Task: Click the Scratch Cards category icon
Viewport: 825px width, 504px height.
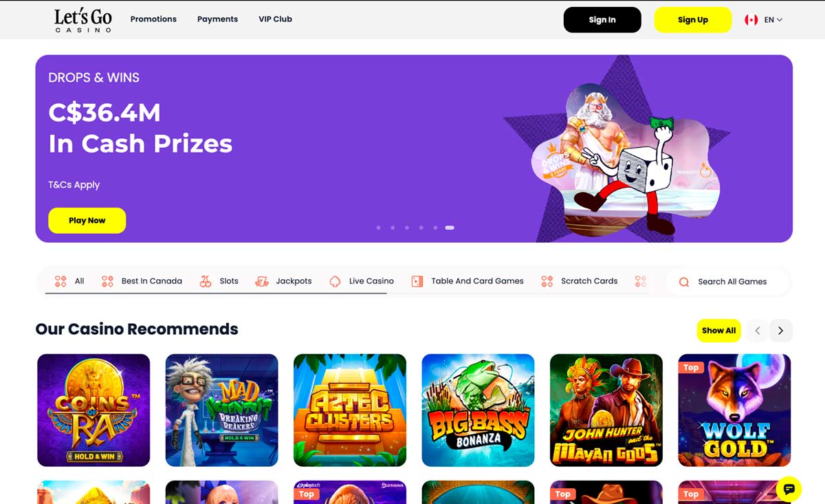Action: pyautogui.click(x=547, y=281)
